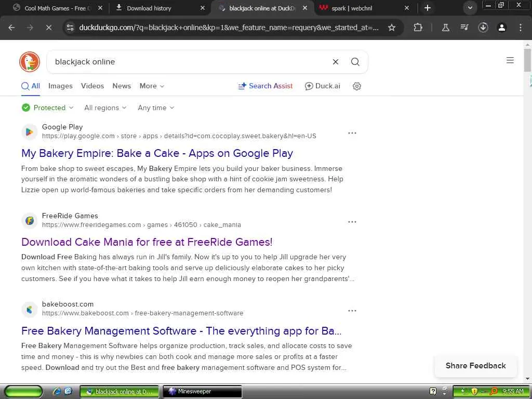Open options dots for bakeboost.com result
The height and width of the screenshot is (399, 532).
[x=352, y=311]
